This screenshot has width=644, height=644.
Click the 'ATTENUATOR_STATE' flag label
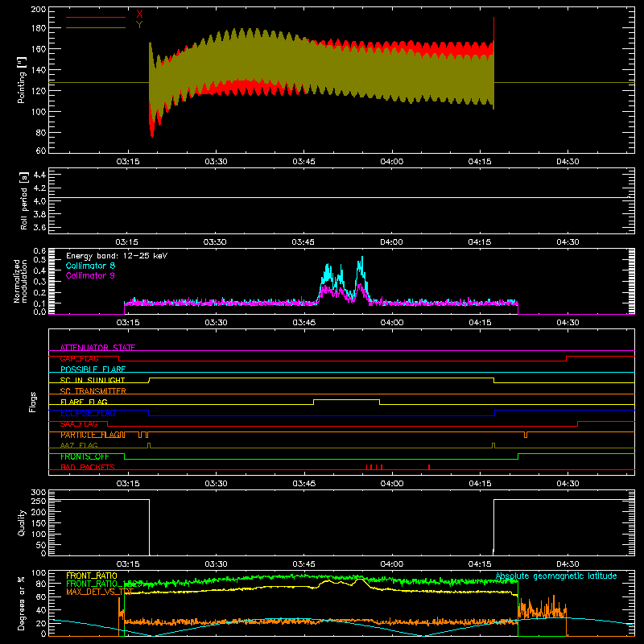point(97,348)
